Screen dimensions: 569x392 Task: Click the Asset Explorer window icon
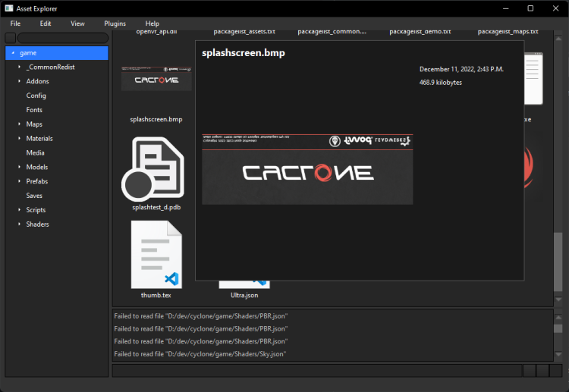pos(9,8)
